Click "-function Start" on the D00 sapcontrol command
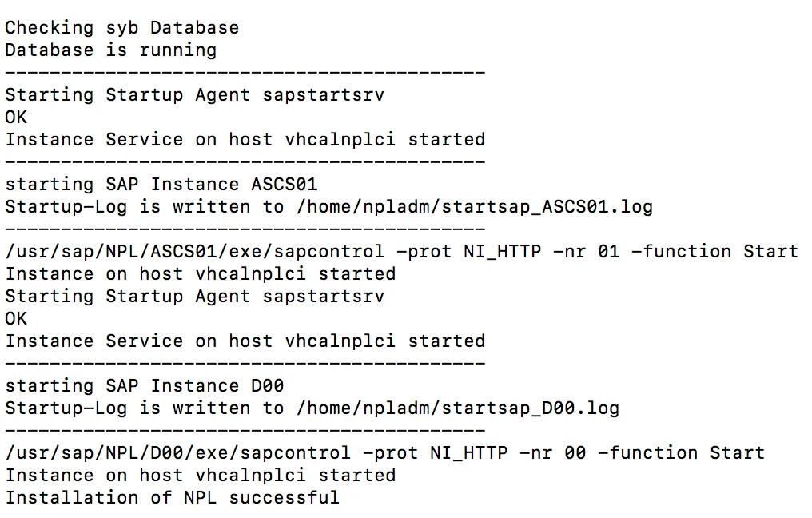The height and width of the screenshot is (518, 812). (x=681, y=453)
